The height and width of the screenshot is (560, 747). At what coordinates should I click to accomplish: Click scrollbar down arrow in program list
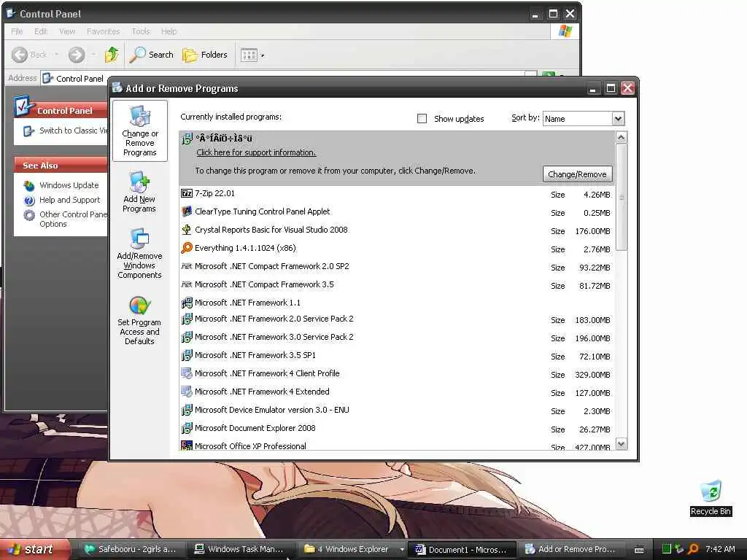tap(622, 444)
